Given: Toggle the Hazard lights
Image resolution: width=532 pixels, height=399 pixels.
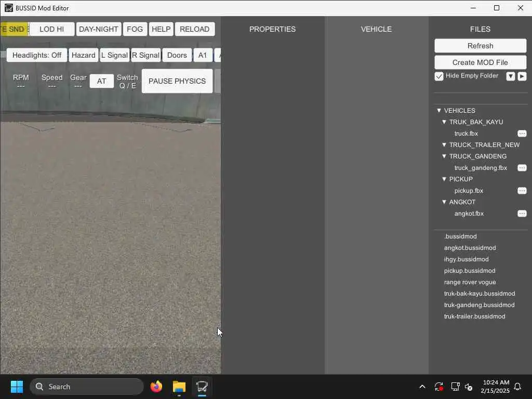Looking at the screenshot, I should click(84, 55).
